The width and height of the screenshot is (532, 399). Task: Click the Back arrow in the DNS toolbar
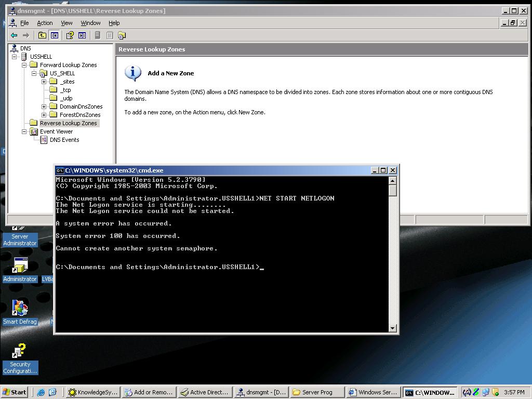click(x=13, y=35)
